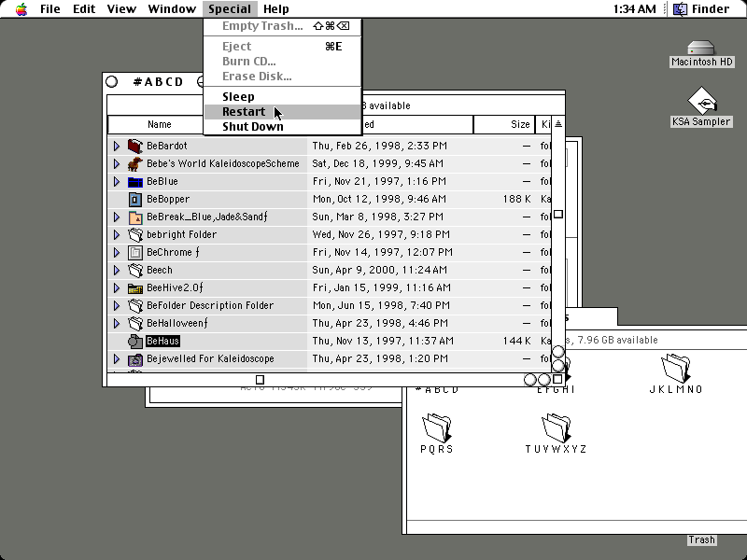Click the Beech modified date Sun, Apr 9, 2000
This screenshot has width=747, height=560.
coord(380,270)
